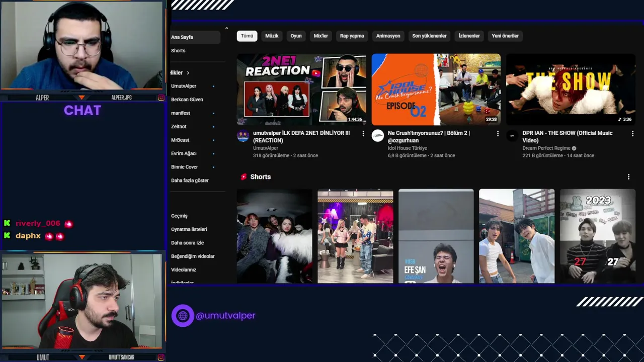Click Instagram icon next to ALPEER.JPG

(x=161, y=98)
